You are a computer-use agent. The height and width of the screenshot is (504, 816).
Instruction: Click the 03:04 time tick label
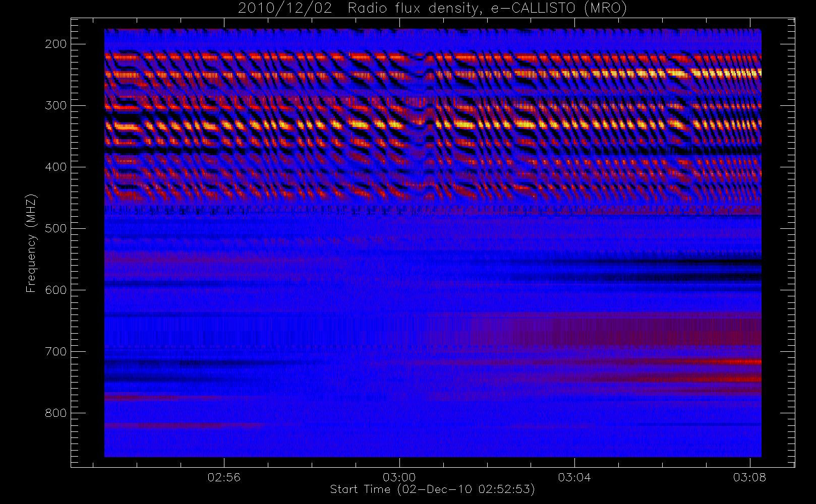tap(574, 477)
